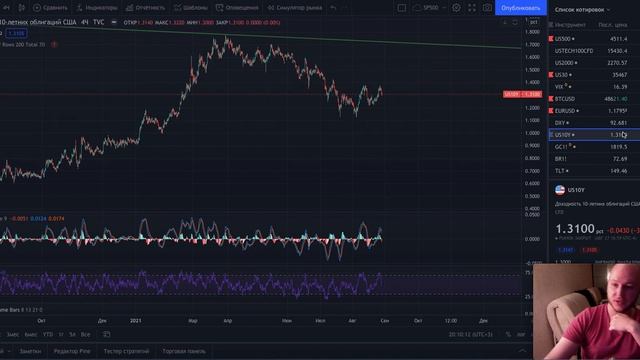Image resolution: width=640 pixels, height=360 pixels.
Task: Sort watchlist by Инструмент column header
Action: pos(570,25)
